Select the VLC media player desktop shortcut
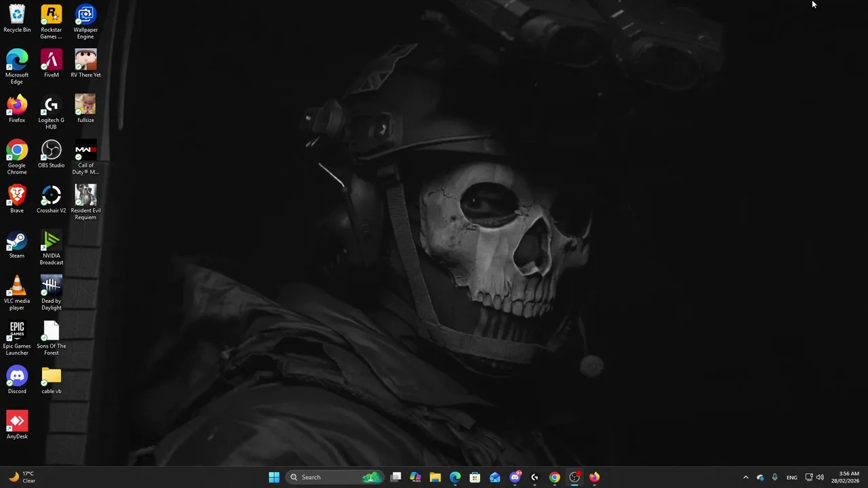 click(x=17, y=293)
